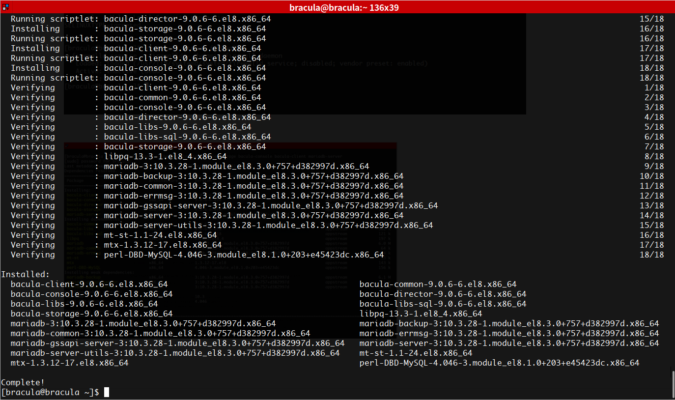Click the terminal scrollbar thumb on the right edge
The height and width of the screenshot is (400, 675).
tap(673, 383)
